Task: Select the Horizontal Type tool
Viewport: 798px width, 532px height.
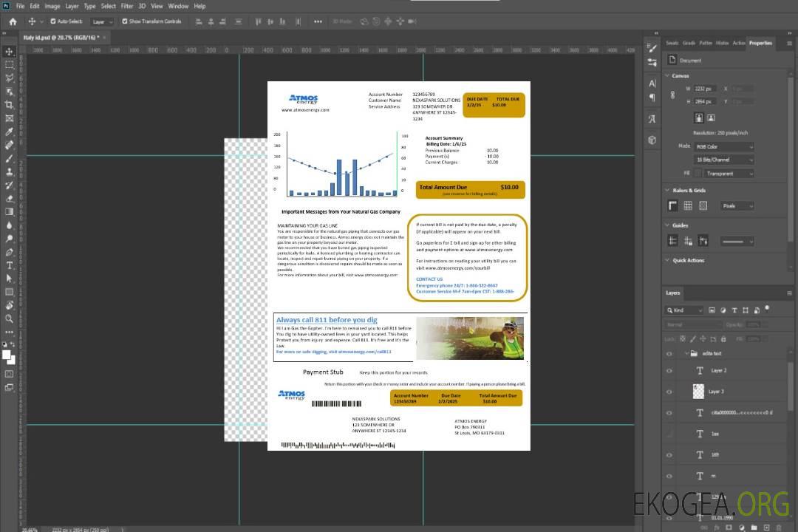Action: coord(9,265)
